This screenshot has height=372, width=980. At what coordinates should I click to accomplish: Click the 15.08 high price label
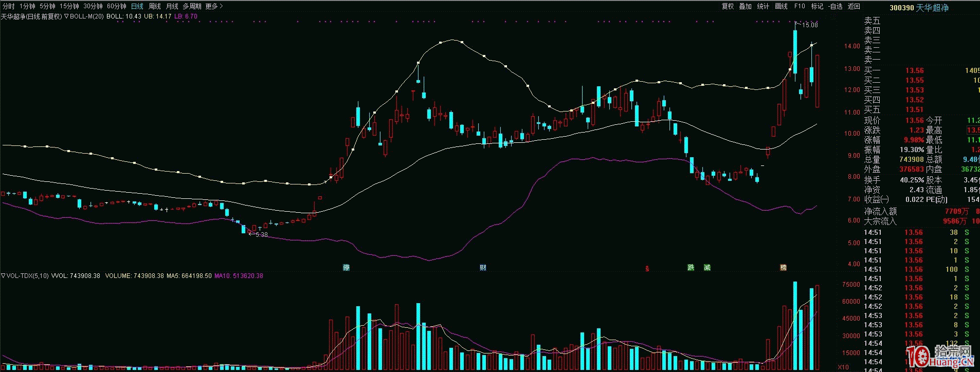tap(810, 25)
